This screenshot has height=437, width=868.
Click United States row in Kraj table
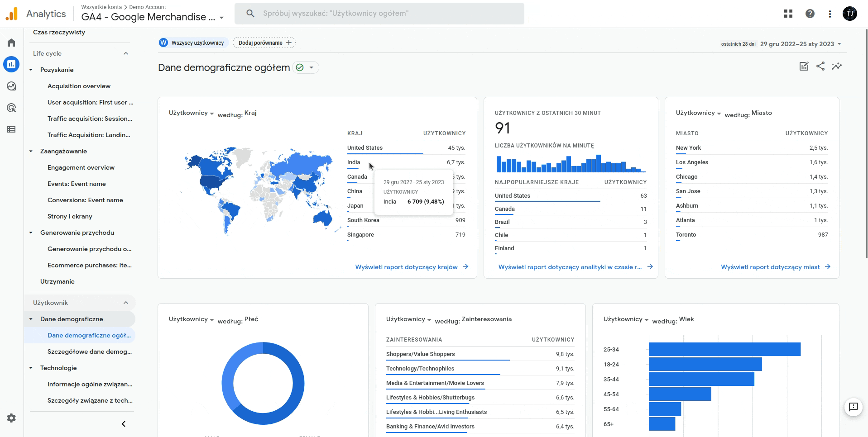pyautogui.click(x=406, y=148)
